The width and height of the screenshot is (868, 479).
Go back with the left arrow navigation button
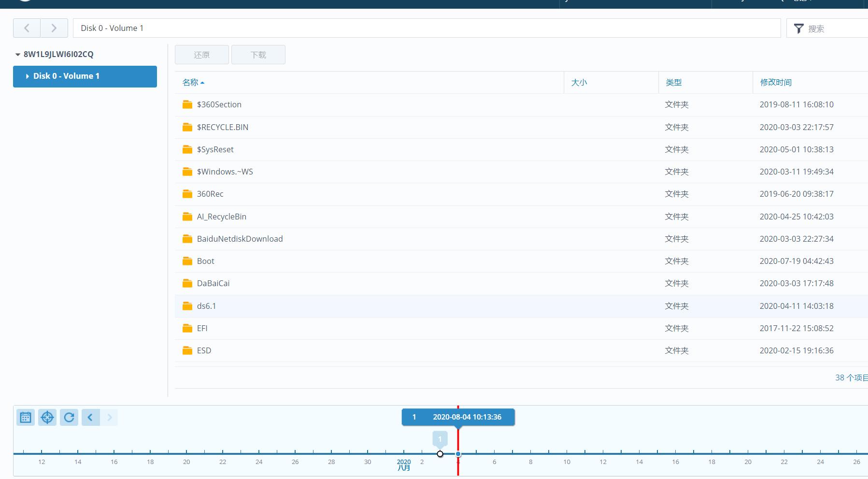pos(27,28)
